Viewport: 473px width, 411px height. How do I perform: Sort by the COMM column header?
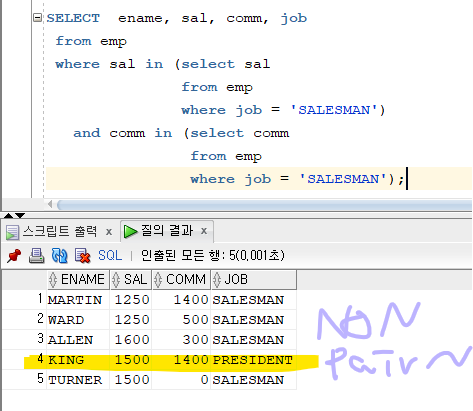[x=181, y=279]
